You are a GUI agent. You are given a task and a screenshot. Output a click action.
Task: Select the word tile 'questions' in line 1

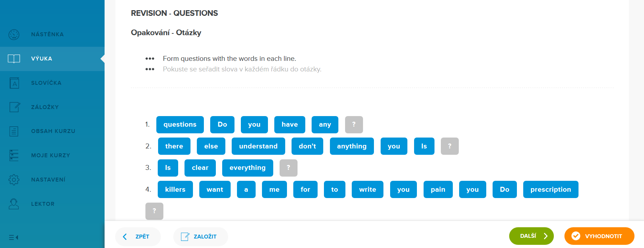tap(180, 125)
